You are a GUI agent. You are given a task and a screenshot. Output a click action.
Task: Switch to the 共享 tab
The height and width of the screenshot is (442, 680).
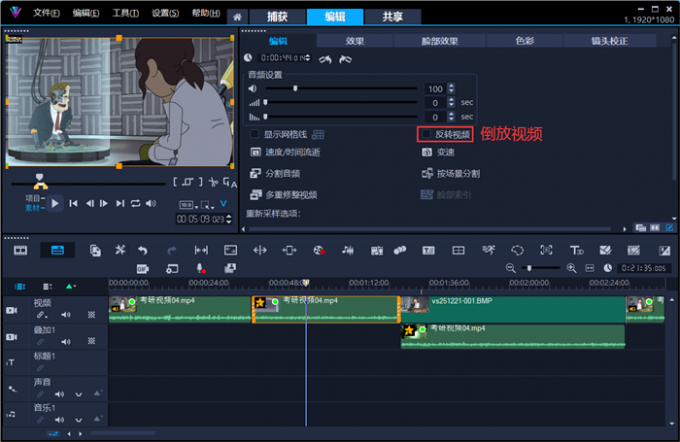pos(393,16)
